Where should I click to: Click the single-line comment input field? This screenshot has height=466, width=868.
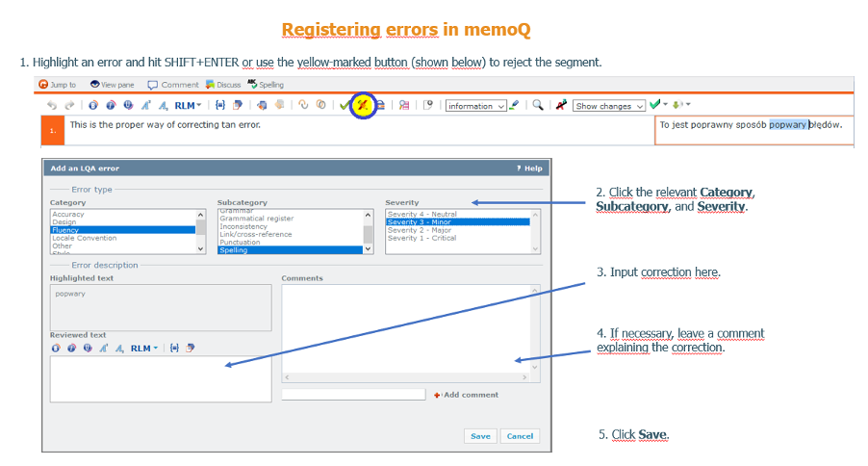(353, 395)
